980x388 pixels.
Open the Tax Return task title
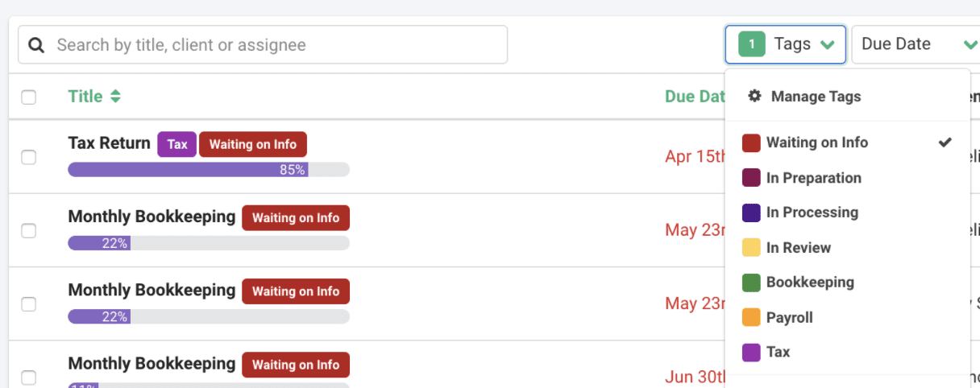pyautogui.click(x=109, y=143)
